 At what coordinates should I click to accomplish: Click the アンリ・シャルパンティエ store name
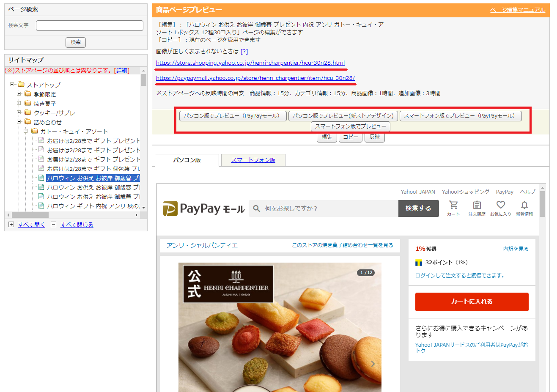coord(202,245)
